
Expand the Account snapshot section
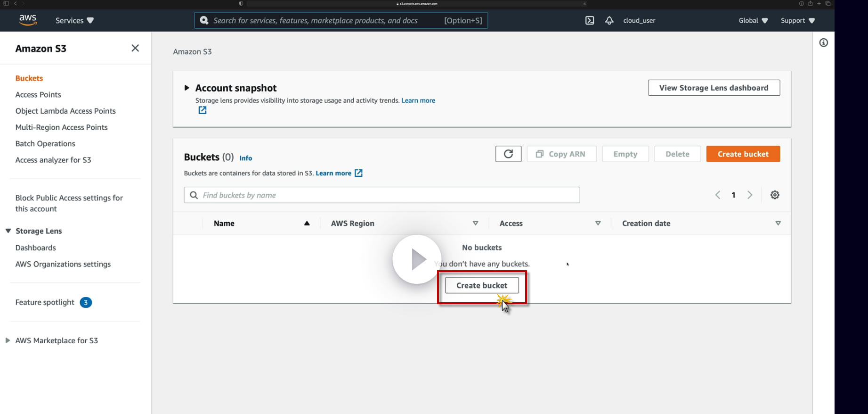[187, 88]
